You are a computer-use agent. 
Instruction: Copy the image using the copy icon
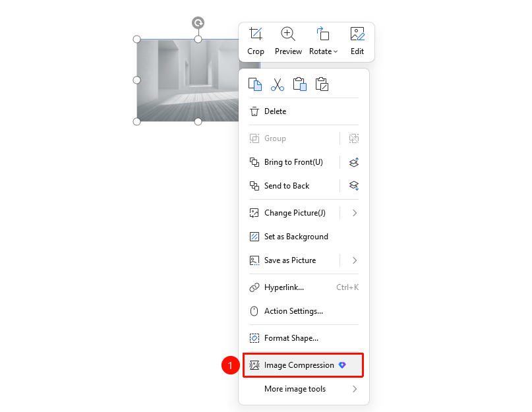coord(255,84)
